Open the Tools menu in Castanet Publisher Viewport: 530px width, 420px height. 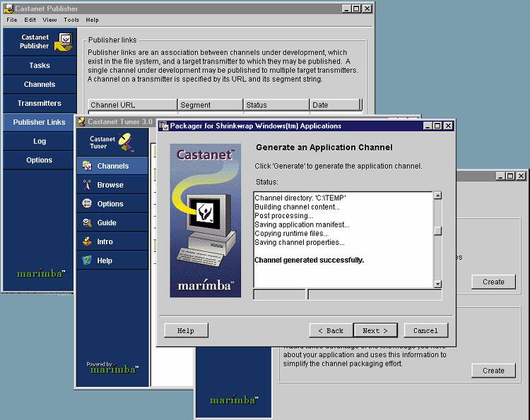(x=71, y=20)
